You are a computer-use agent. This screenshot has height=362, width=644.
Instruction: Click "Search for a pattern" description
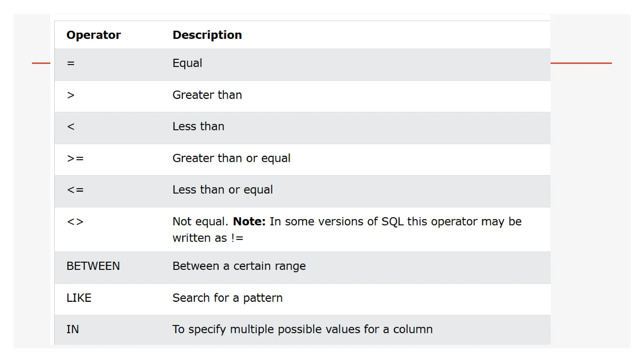pos(227,298)
